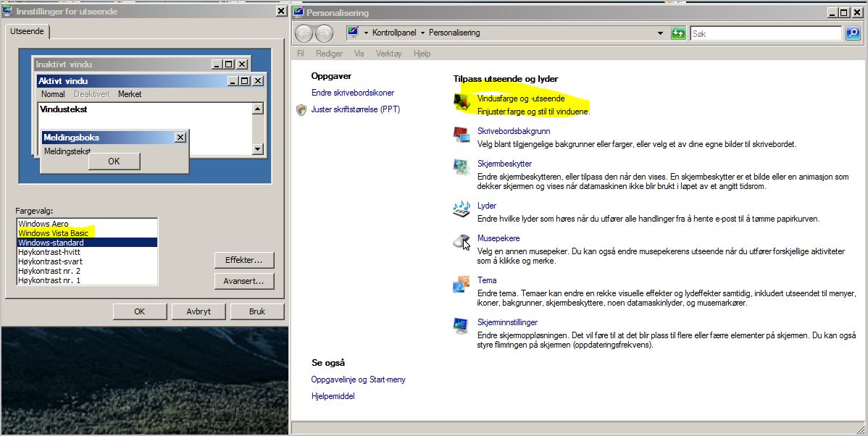Click the Bruk button
The image size is (868, 436).
(257, 311)
